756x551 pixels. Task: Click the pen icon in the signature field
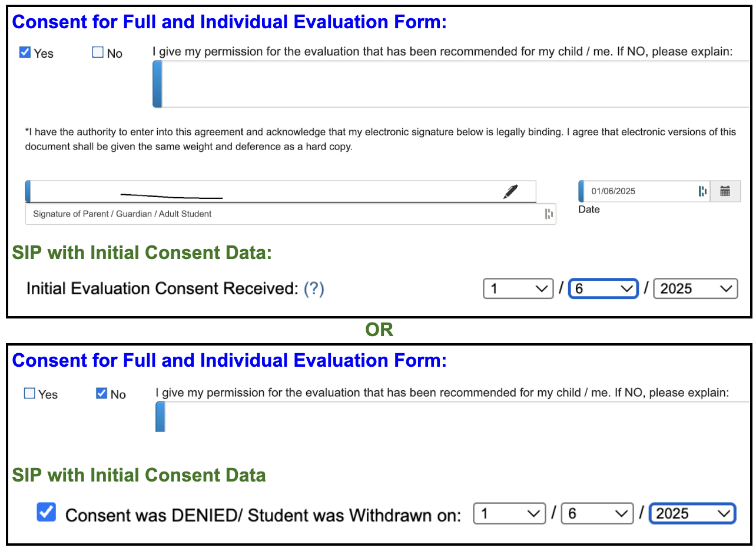(511, 190)
